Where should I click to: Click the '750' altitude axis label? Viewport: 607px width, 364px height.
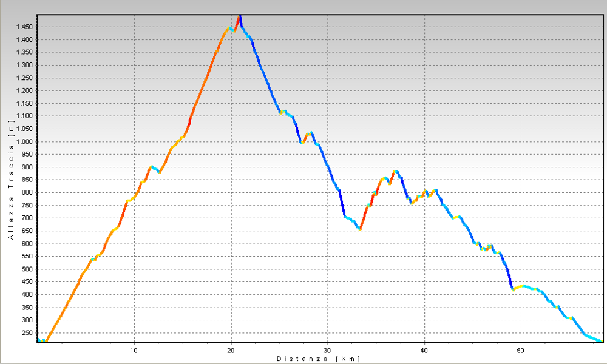click(27, 206)
